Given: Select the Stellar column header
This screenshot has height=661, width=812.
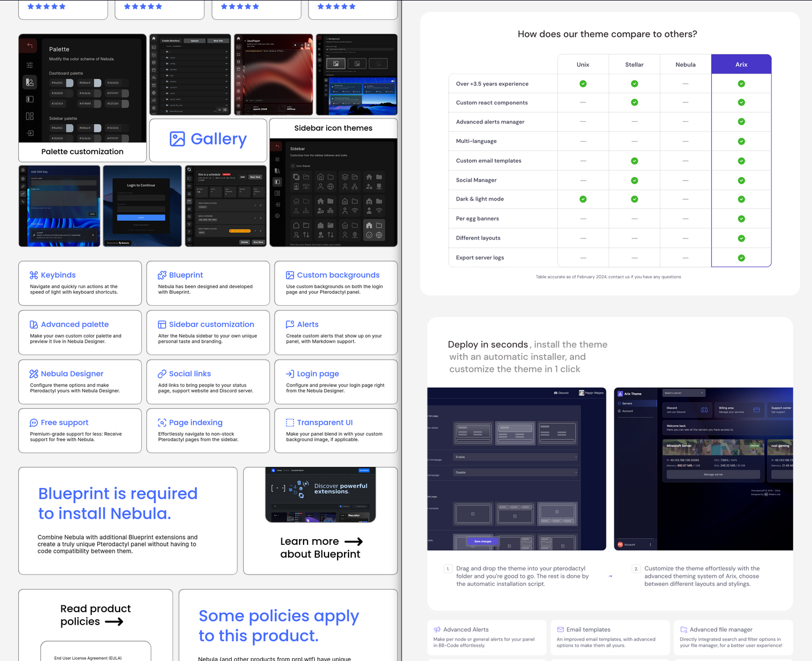Looking at the screenshot, I should click(x=634, y=64).
